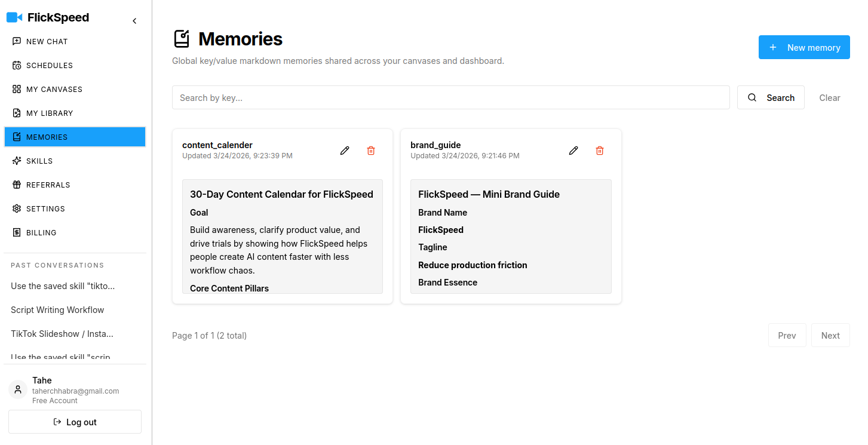Screen dimensions: 868x445
Task: Open MY CANVASES menu item
Action: tap(75, 89)
